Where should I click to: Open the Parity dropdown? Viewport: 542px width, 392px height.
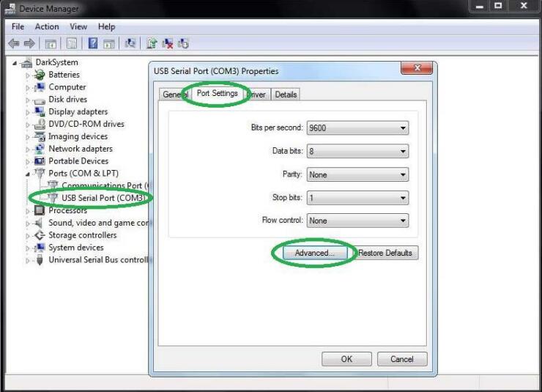[357, 174]
